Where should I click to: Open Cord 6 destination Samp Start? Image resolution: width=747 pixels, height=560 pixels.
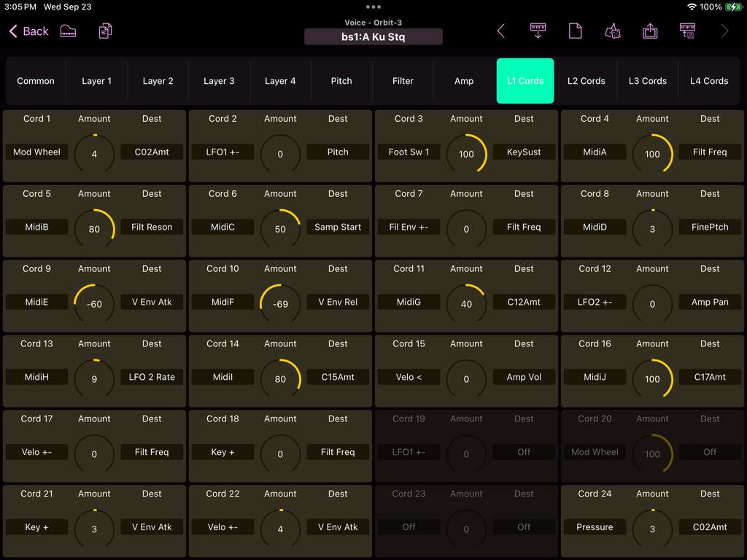tap(338, 227)
